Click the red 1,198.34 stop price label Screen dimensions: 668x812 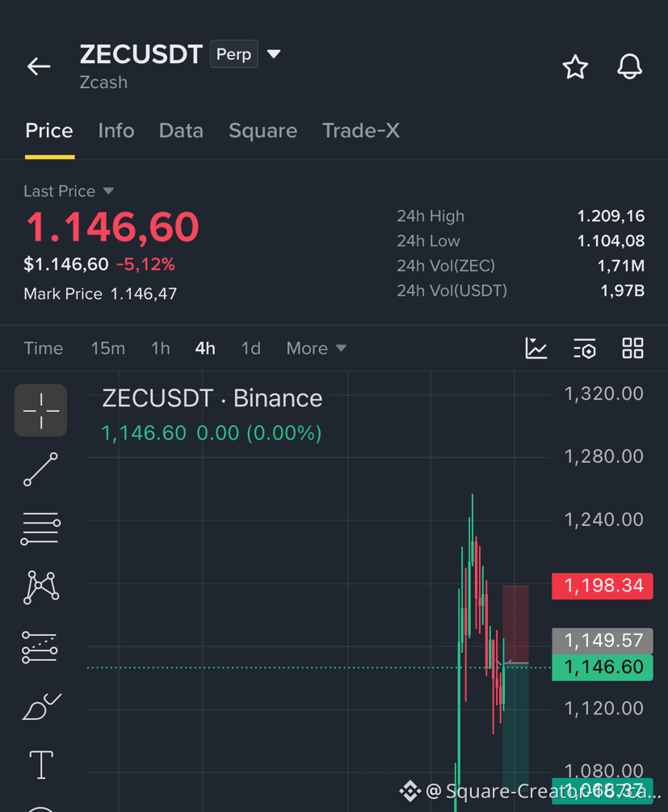(603, 586)
